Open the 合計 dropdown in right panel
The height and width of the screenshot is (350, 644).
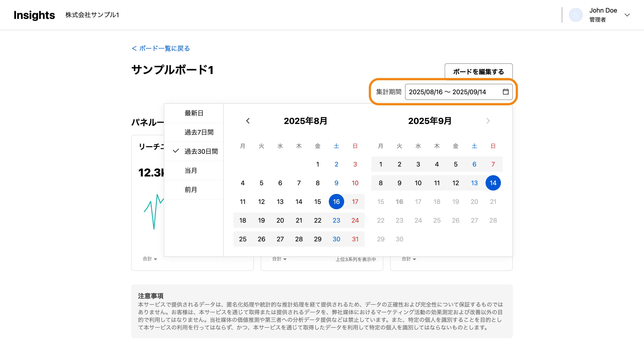408,259
